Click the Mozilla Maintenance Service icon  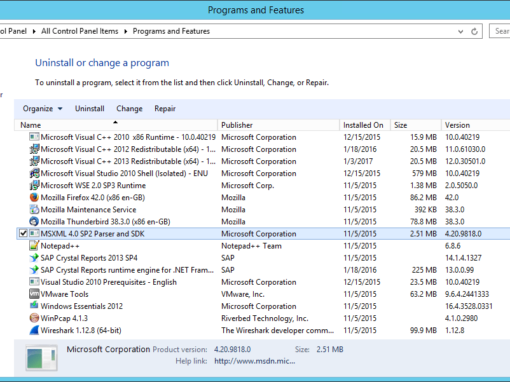[x=34, y=209]
